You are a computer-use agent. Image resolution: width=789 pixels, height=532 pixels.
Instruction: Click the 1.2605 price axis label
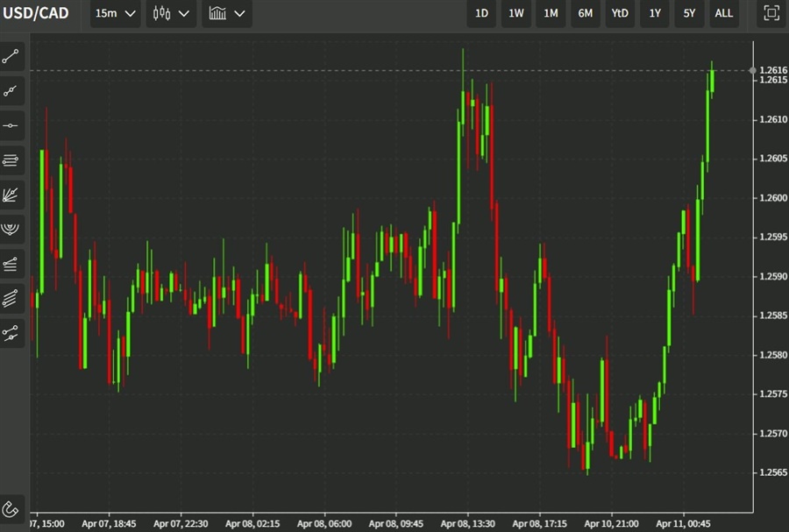(x=773, y=159)
